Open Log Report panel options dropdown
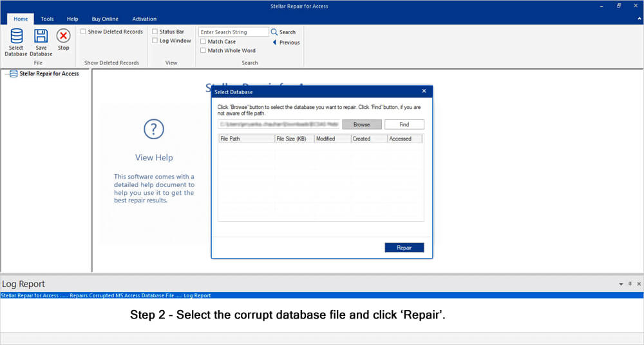Screen dimensions: 644x345 click(621, 284)
